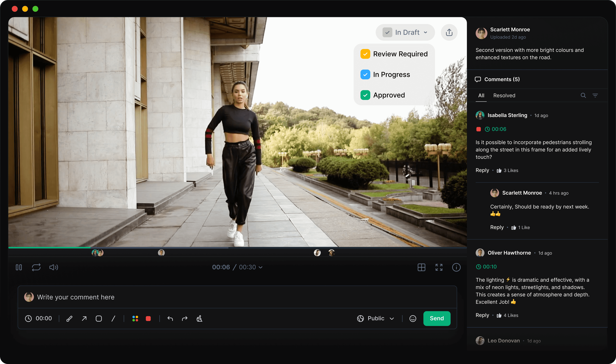Switch to the Resolved comments tab
Viewport: 616px width, 364px height.
504,95
